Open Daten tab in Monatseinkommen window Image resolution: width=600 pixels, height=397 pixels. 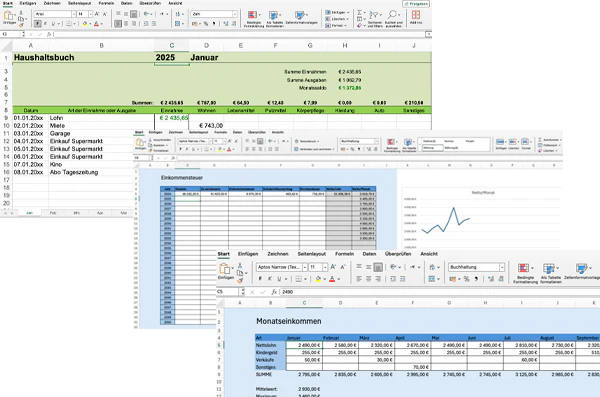pyautogui.click(x=369, y=254)
